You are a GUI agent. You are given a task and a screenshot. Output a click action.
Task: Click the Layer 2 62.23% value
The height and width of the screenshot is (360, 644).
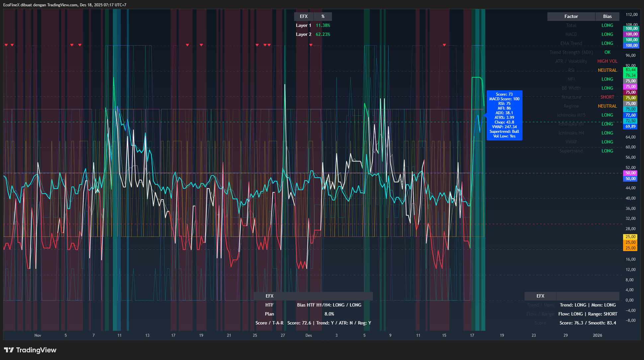[323, 34]
